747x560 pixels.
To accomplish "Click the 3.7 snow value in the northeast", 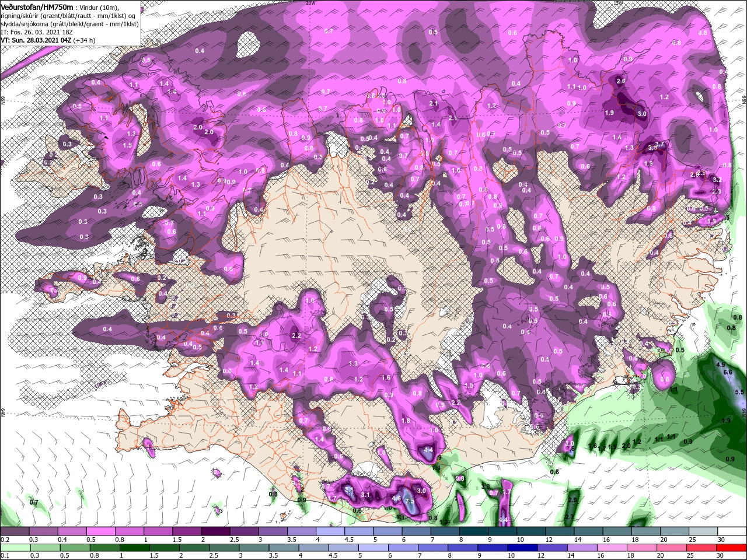I will (x=660, y=144).
